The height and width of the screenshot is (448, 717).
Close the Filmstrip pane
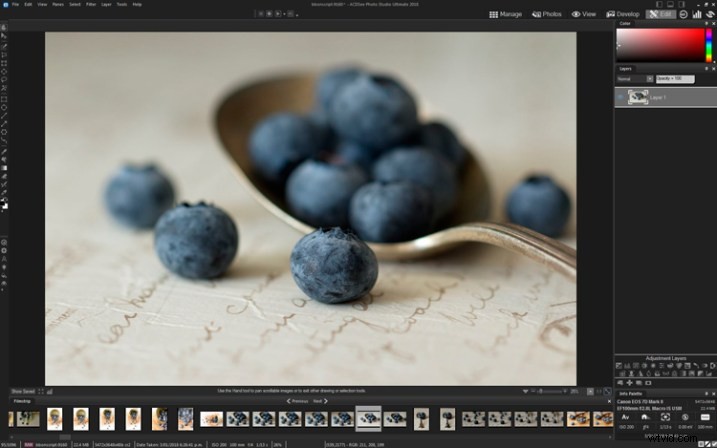pyautogui.click(x=609, y=401)
